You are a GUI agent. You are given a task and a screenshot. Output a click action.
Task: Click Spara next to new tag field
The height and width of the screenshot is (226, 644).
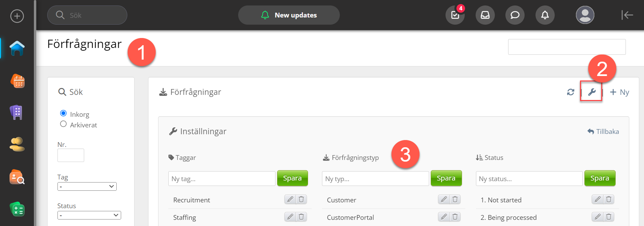coord(292,178)
